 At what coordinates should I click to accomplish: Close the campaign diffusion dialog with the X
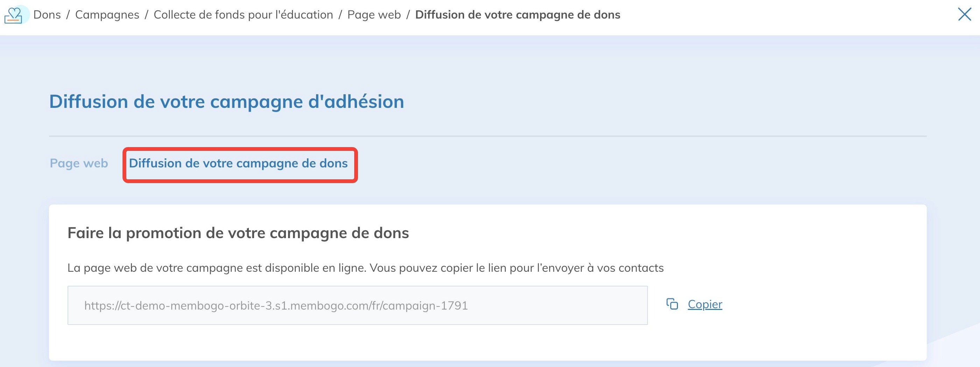click(965, 15)
